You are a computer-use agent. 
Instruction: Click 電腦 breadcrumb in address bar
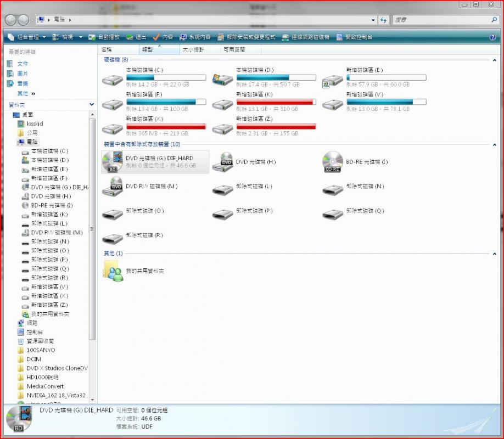pos(59,20)
